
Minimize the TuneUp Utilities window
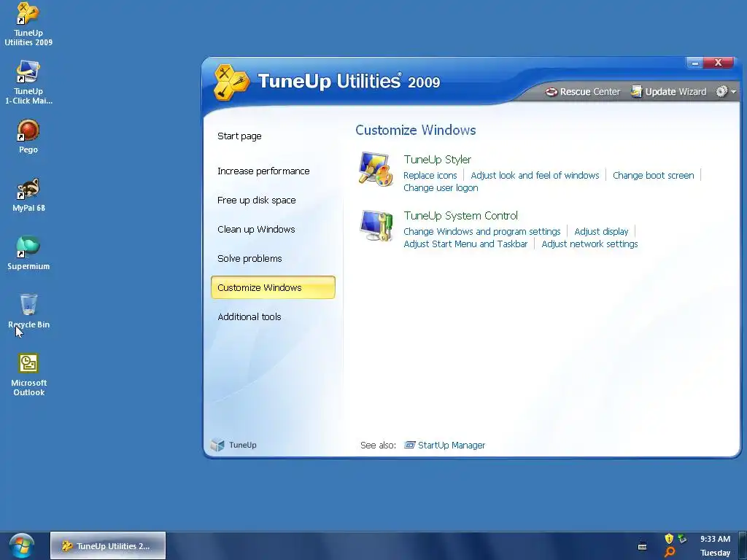point(695,63)
